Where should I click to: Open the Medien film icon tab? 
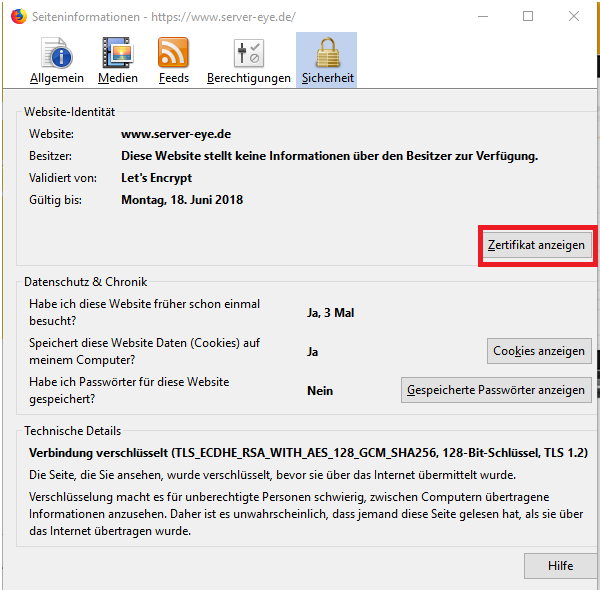point(118,61)
